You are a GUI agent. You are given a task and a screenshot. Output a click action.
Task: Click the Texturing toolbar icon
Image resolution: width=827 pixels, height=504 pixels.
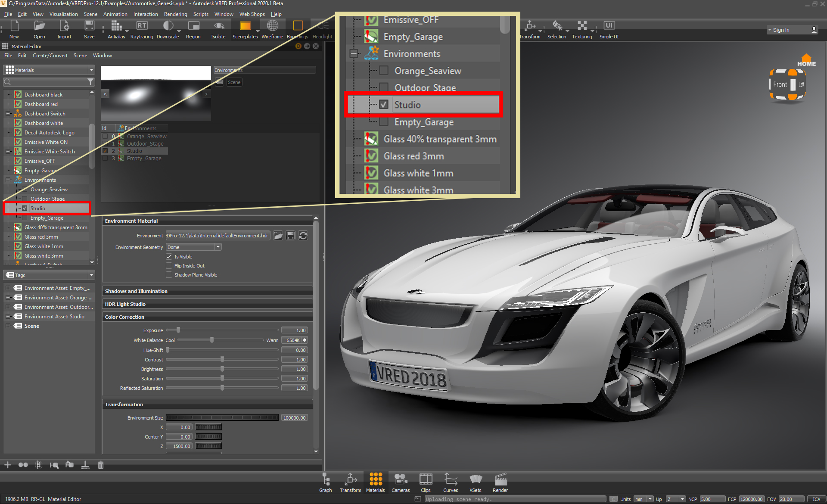[582, 29]
